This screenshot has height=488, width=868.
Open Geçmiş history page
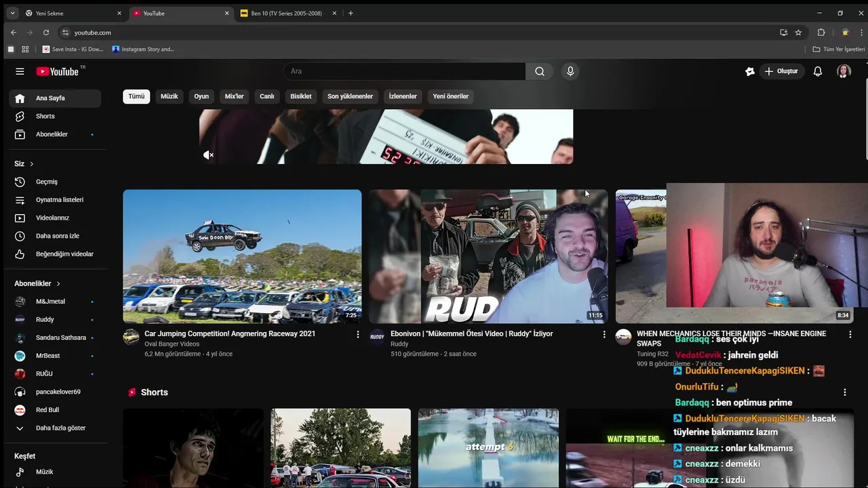click(55, 182)
